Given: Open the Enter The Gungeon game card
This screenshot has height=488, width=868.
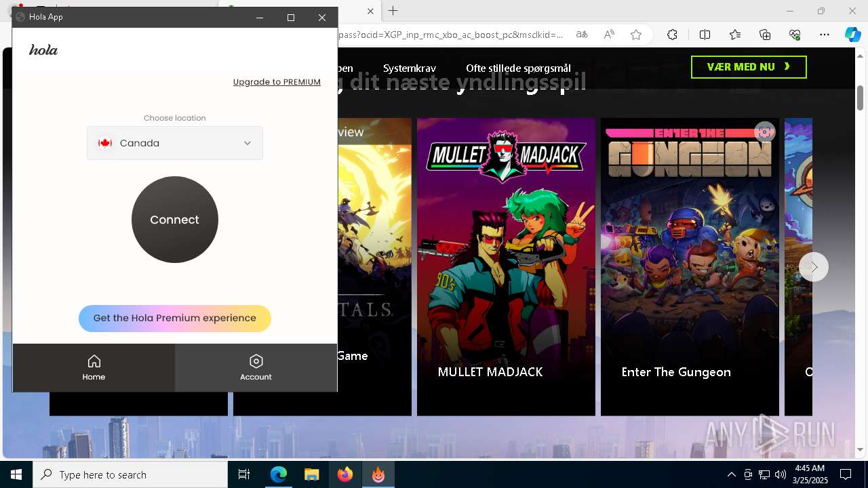Looking at the screenshot, I should click(x=690, y=266).
